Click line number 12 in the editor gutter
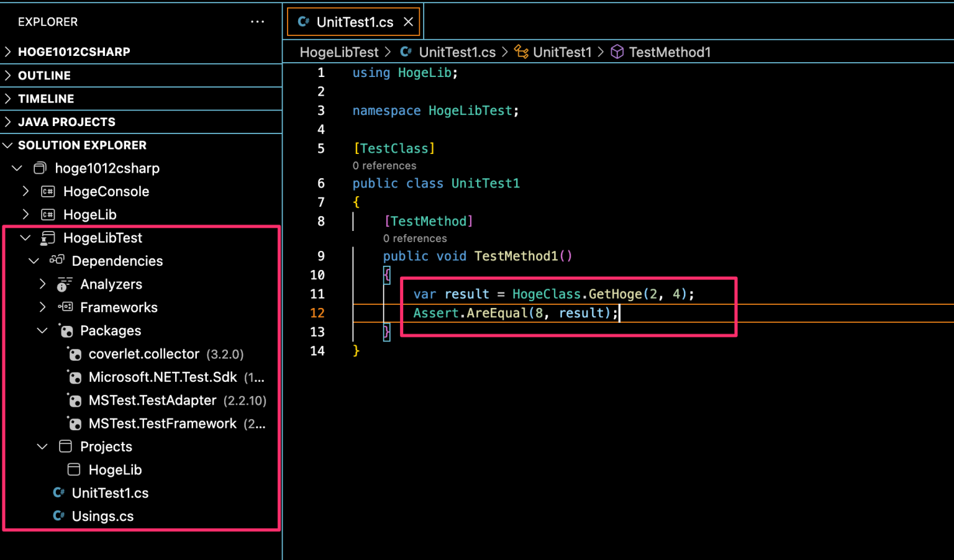The width and height of the screenshot is (954, 560). [317, 313]
